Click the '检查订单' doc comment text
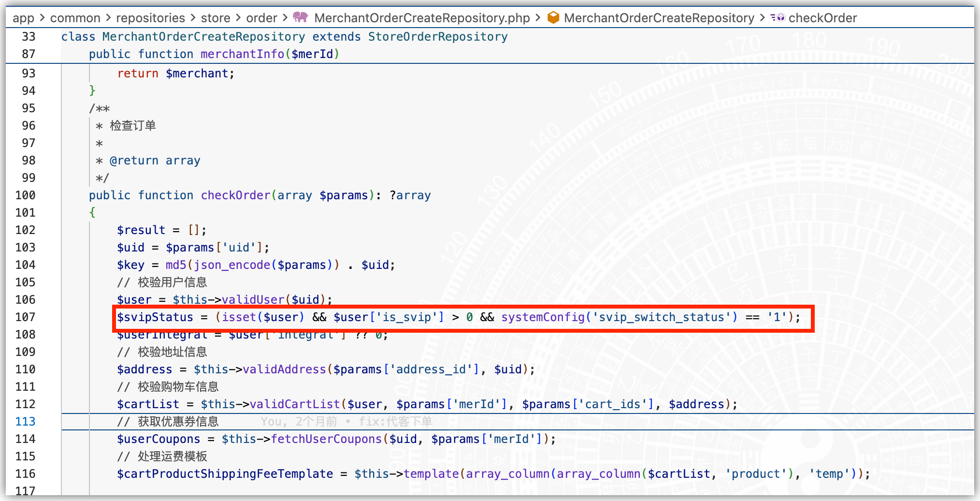This screenshot has height=501, width=980. click(x=133, y=126)
